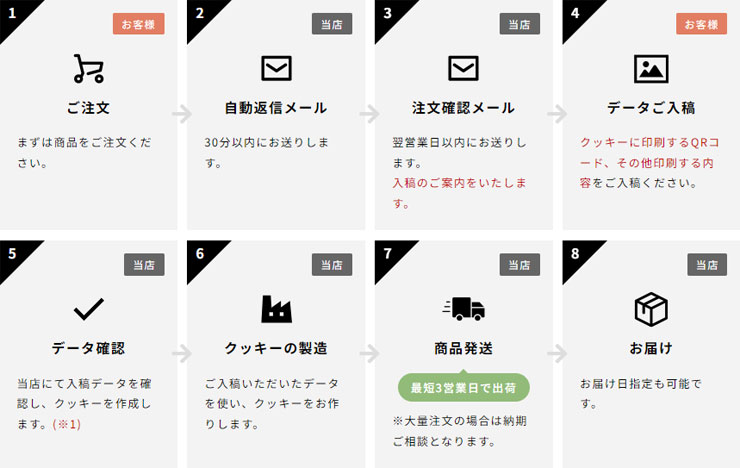Click the shopping cart icon in step 1
The height and width of the screenshot is (468, 740).
[x=89, y=69]
